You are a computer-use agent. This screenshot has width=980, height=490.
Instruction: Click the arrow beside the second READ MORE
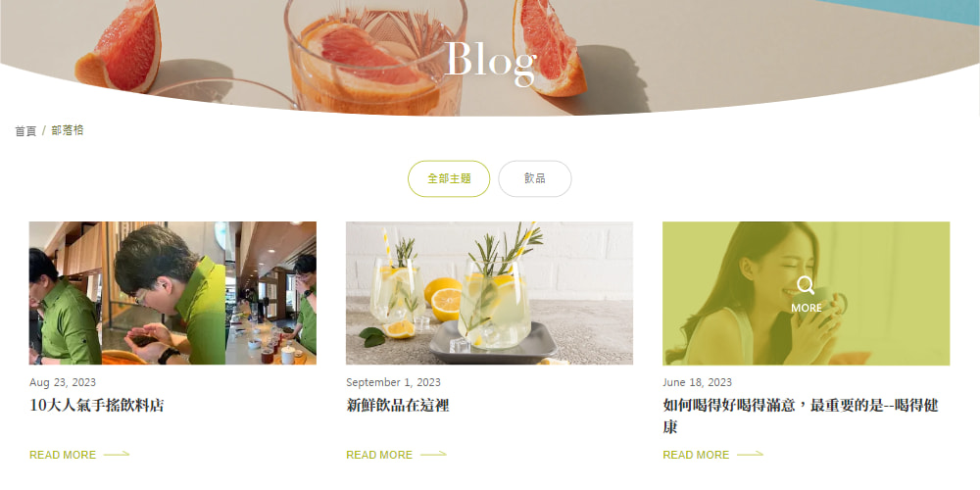tap(434, 455)
